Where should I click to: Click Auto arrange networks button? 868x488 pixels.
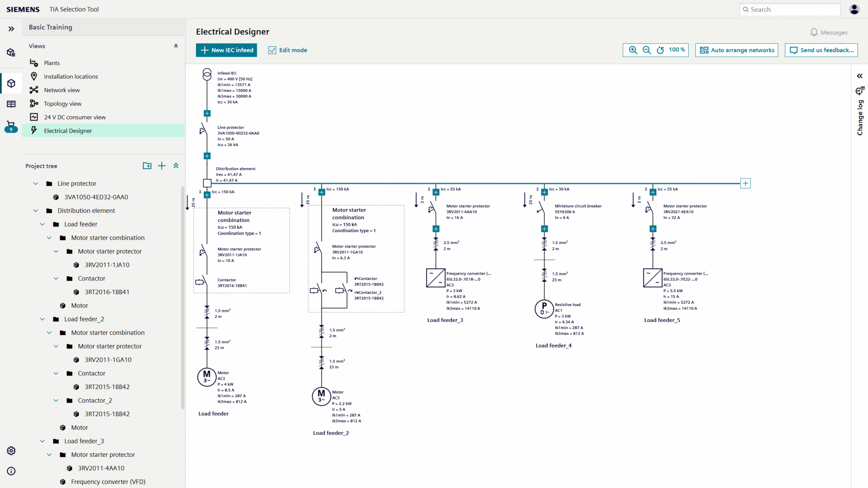[x=737, y=50]
